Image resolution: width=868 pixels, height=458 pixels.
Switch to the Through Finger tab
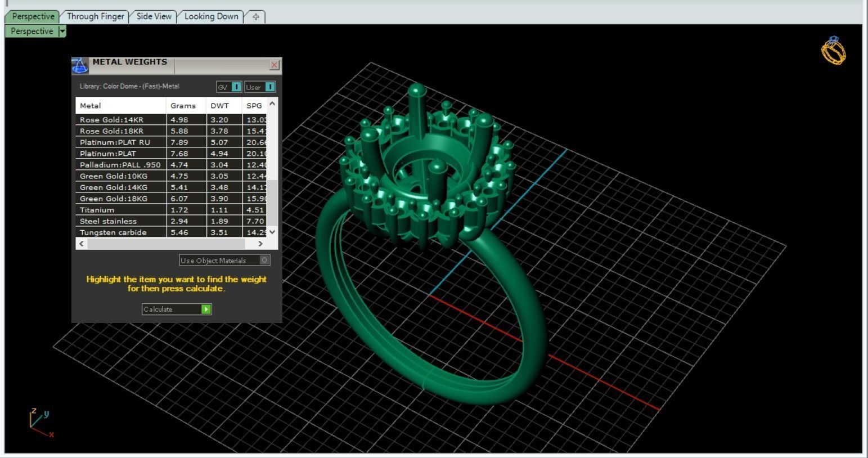point(96,16)
